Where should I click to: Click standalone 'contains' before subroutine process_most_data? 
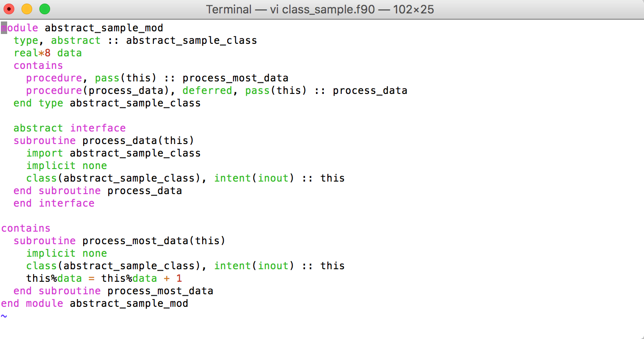26,228
